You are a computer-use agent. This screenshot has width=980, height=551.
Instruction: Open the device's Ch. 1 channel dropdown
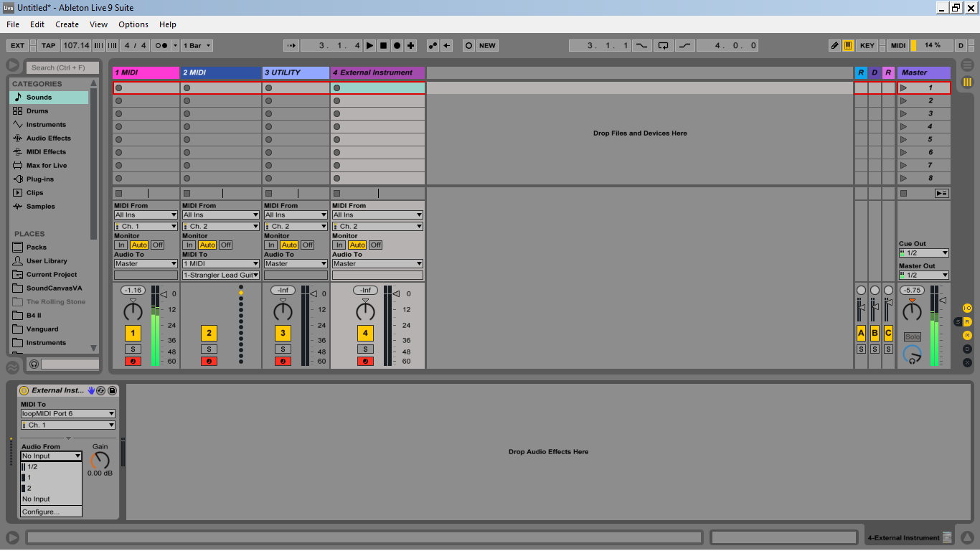(67, 425)
